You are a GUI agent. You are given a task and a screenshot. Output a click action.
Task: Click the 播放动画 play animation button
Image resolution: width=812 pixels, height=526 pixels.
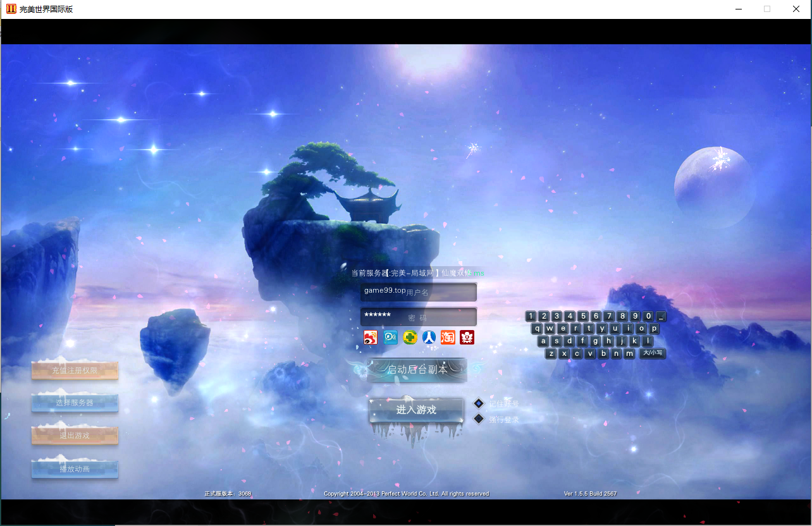(75, 469)
